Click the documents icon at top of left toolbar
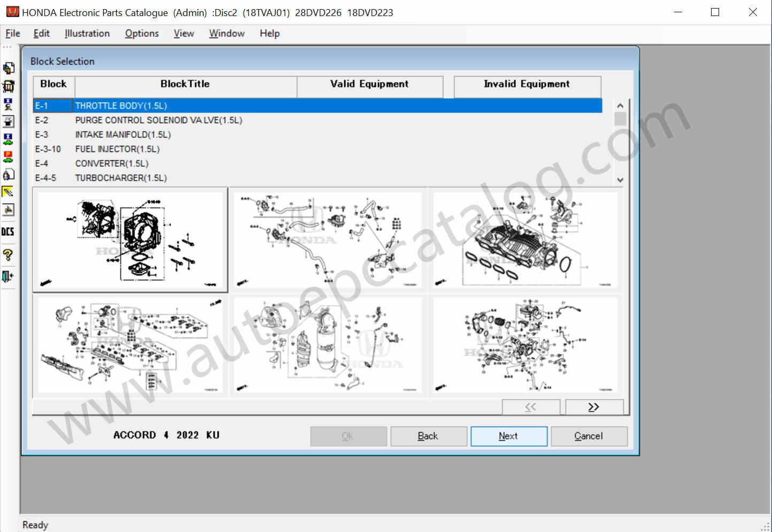772x532 pixels. point(8,68)
